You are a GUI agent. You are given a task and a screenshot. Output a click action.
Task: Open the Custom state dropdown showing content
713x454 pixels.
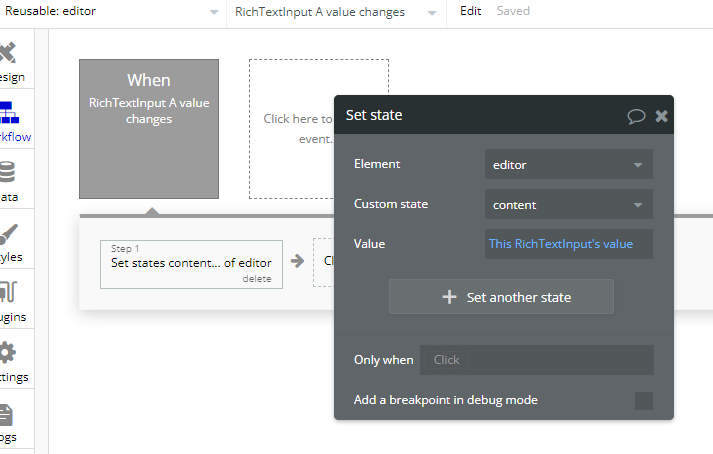[x=568, y=205]
